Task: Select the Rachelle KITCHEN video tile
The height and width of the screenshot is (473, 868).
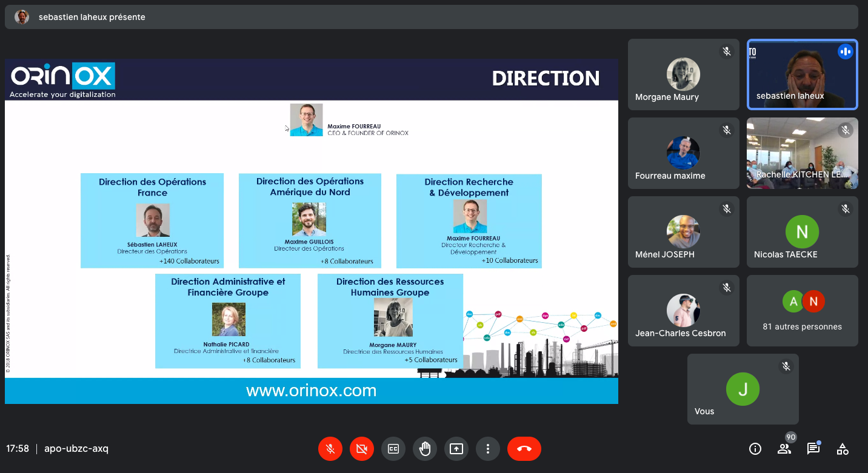Action: [803, 153]
